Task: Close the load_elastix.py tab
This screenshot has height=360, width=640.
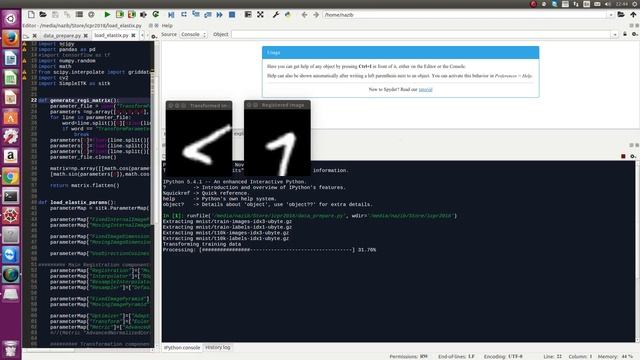Action: click(x=133, y=36)
